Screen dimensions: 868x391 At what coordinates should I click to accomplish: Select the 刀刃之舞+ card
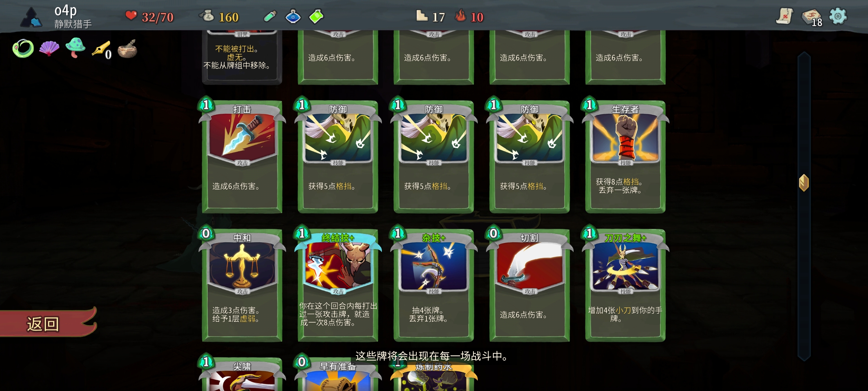point(625,285)
